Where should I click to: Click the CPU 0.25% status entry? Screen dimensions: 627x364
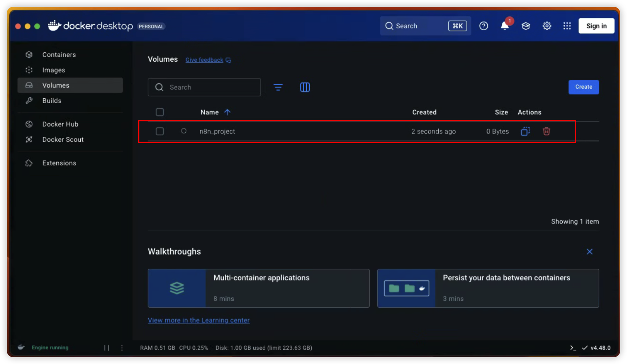[x=194, y=348]
